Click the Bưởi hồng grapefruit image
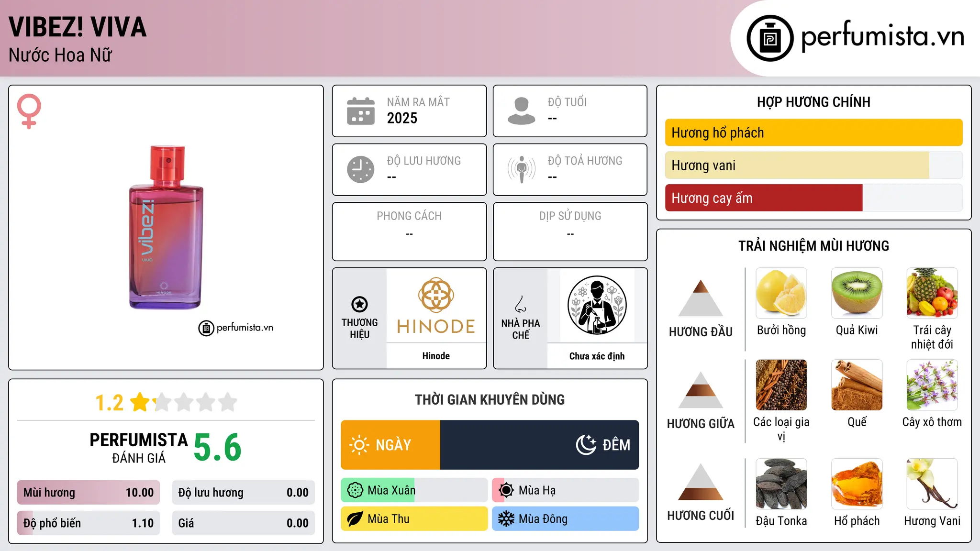Image resolution: width=980 pixels, height=551 pixels. 781,293
